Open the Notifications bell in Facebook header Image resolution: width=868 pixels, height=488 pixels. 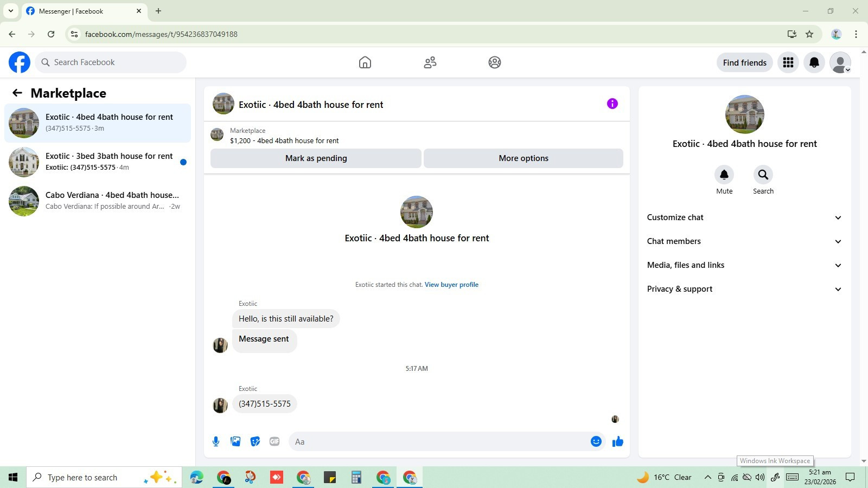pyautogui.click(x=814, y=62)
